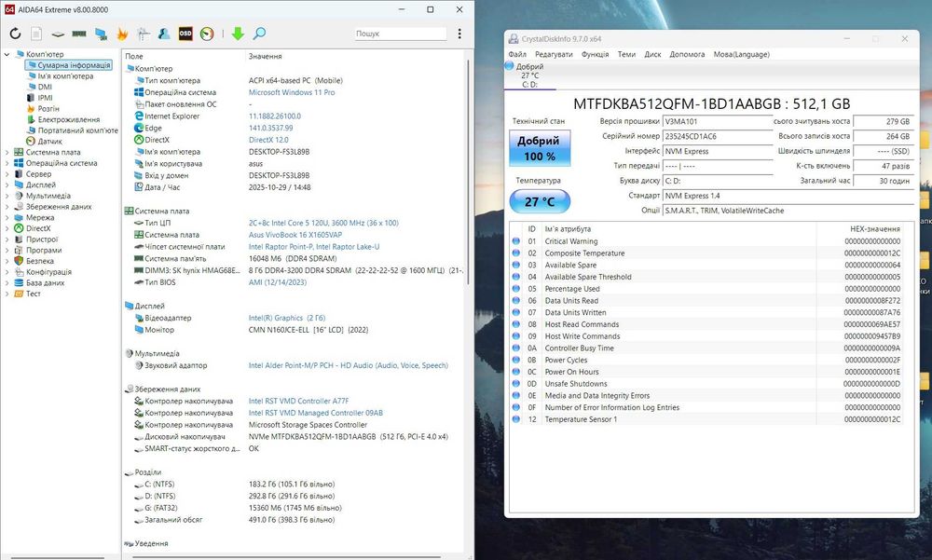Select Електроживлення in the tree
This screenshot has width=932, height=560.
69,119
